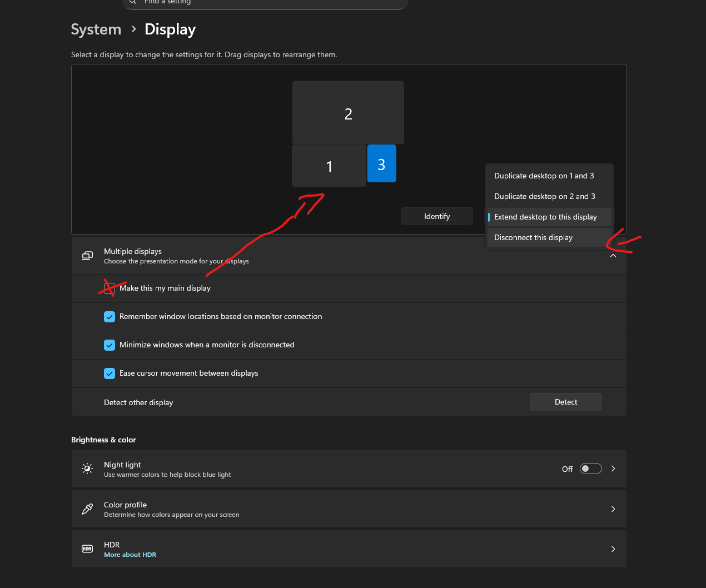Uncheck "Remember window locations based on monitor connection"
The image size is (706, 588).
pyautogui.click(x=110, y=316)
